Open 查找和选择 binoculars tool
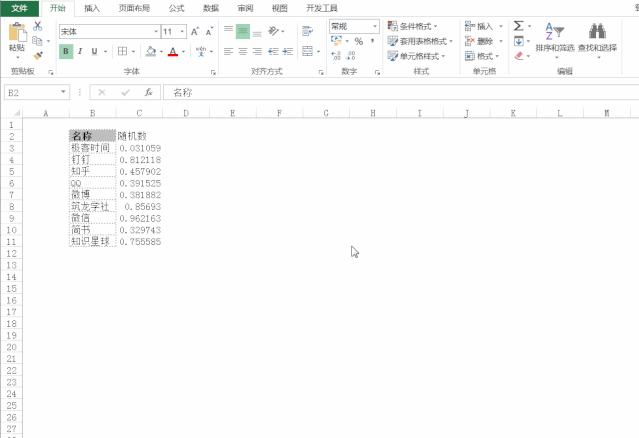This screenshot has height=438, width=639. coord(597,40)
